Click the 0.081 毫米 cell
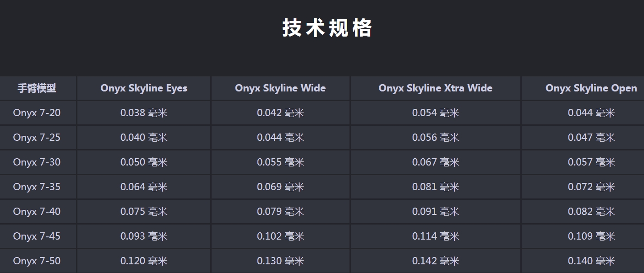The image size is (644, 273). pyautogui.click(x=435, y=187)
